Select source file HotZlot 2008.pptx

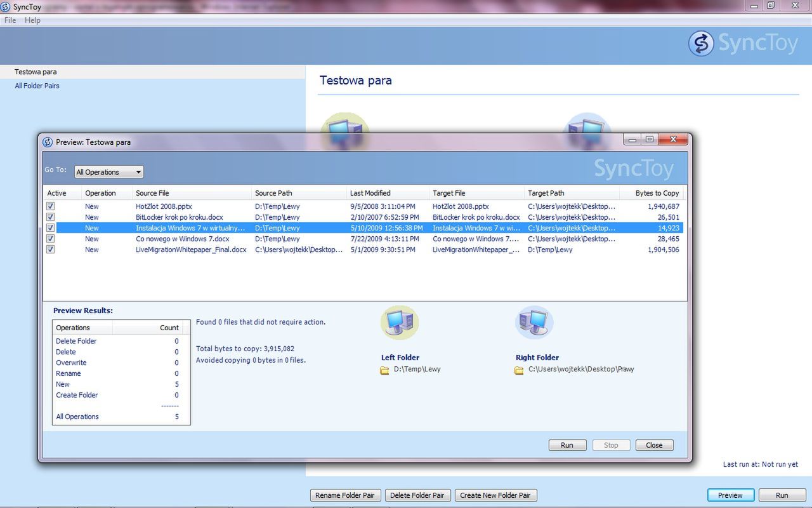pyautogui.click(x=164, y=206)
